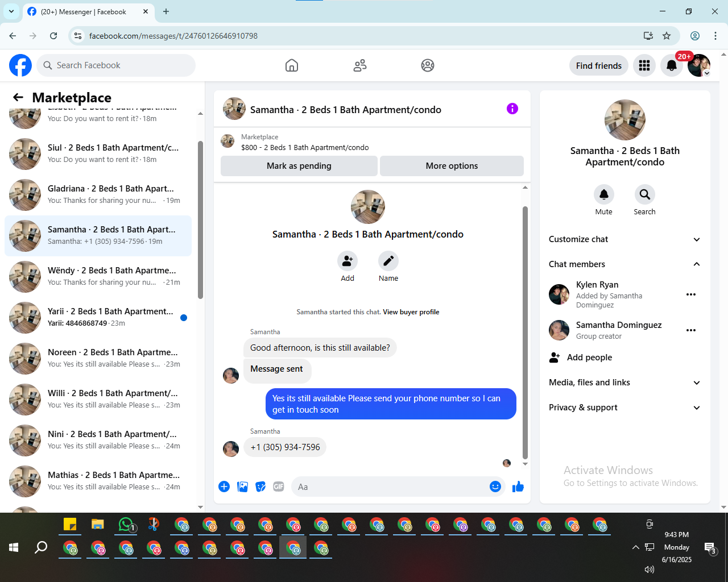Edit the chat name pencil icon
728x582 pixels.
(388, 261)
